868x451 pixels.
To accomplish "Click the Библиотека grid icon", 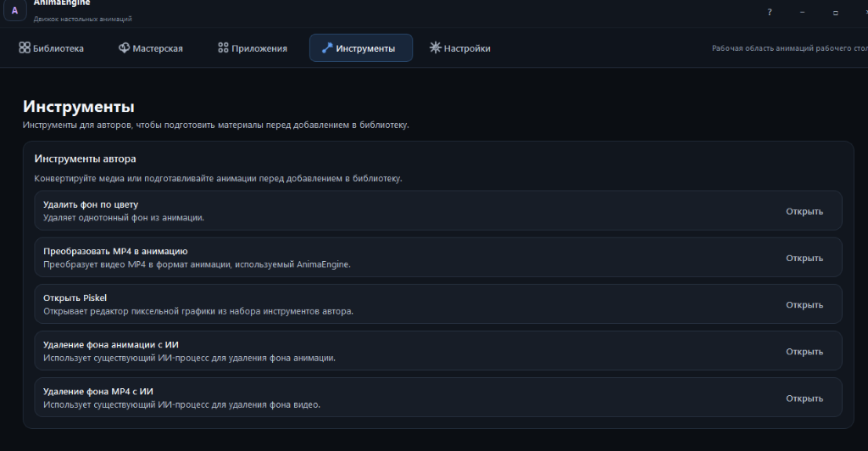I will (x=25, y=47).
